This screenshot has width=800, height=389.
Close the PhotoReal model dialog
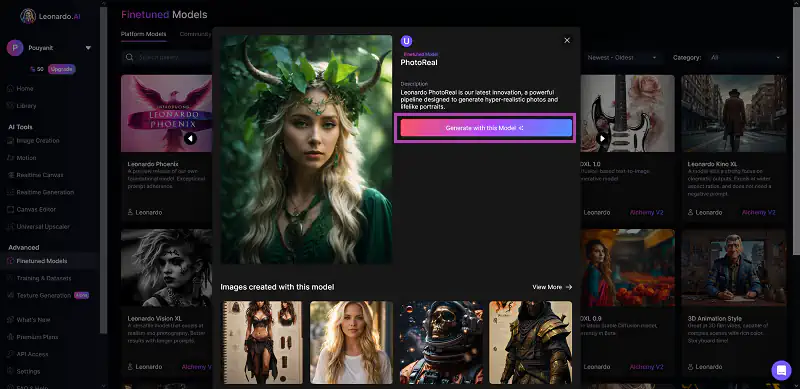coord(567,40)
